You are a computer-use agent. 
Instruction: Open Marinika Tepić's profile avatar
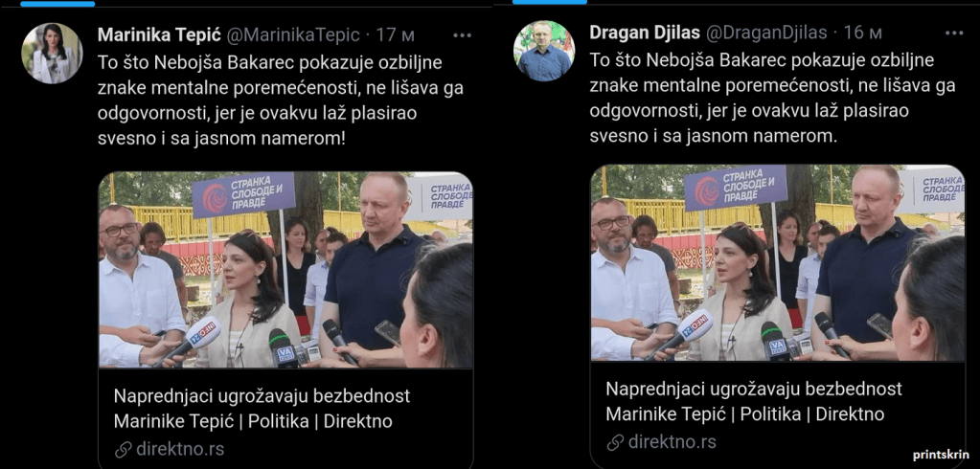pyautogui.click(x=52, y=53)
